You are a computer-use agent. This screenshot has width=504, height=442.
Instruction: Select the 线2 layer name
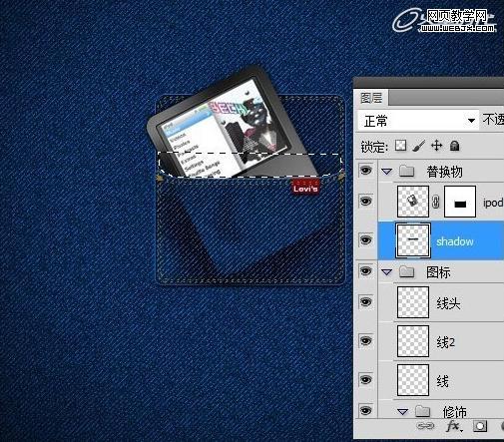[445, 342]
